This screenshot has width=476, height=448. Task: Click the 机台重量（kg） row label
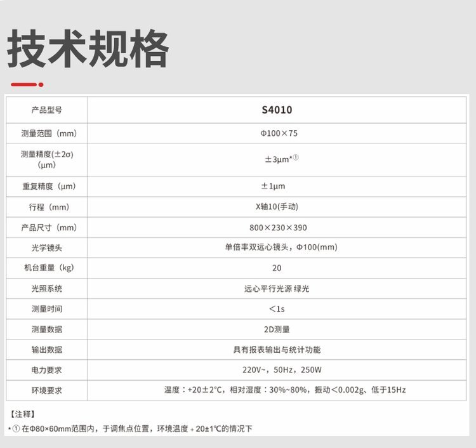(x=46, y=268)
